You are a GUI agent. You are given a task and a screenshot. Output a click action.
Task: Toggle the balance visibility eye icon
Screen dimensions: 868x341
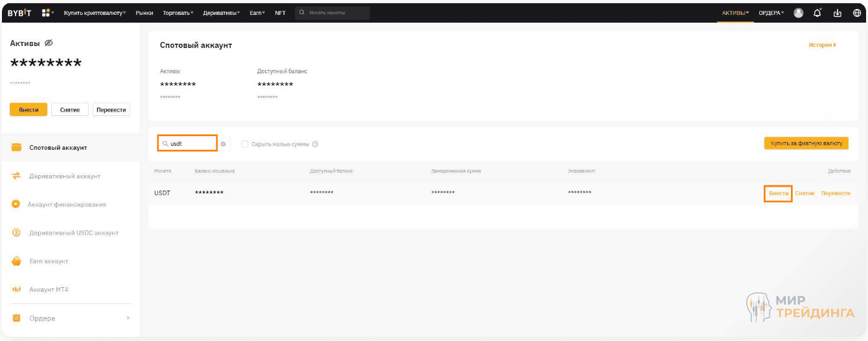point(49,43)
